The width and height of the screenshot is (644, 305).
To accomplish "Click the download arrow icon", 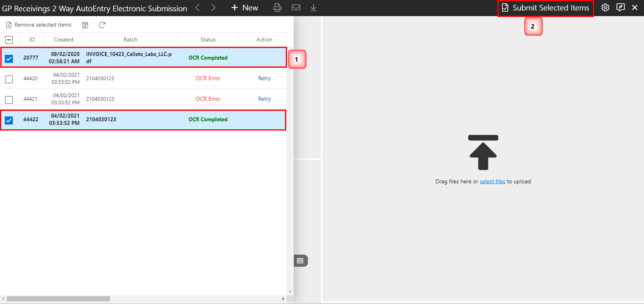I will click(314, 8).
